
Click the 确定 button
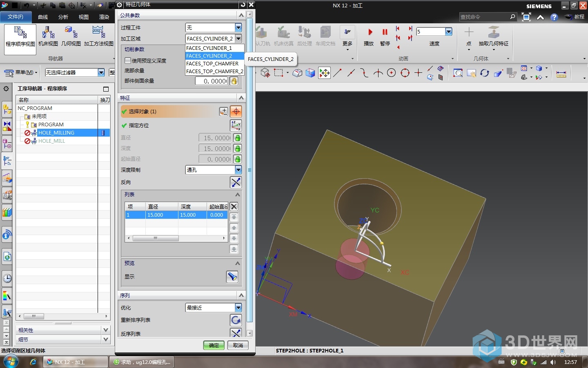(214, 345)
